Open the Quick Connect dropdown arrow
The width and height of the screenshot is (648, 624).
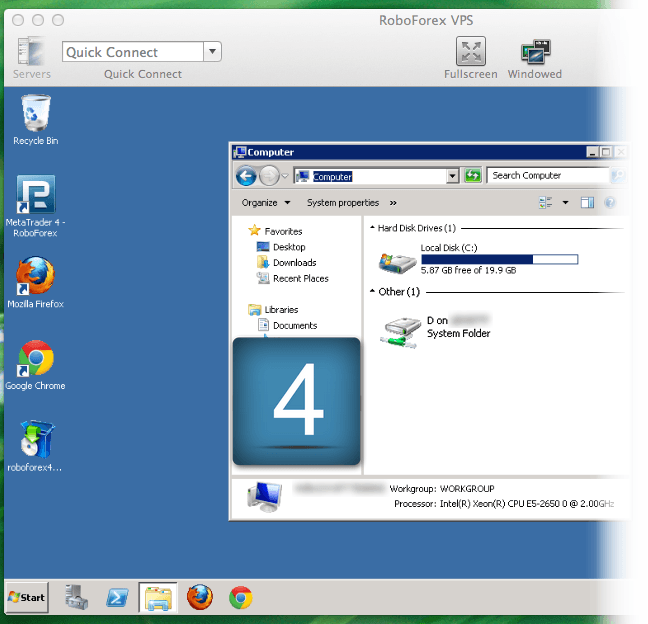point(212,52)
